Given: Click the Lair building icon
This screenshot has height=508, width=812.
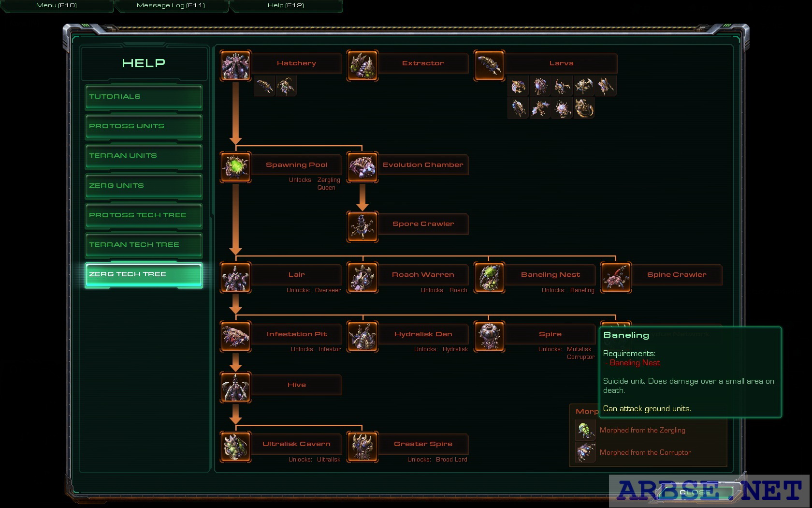Looking at the screenshot, I should 235,277.
